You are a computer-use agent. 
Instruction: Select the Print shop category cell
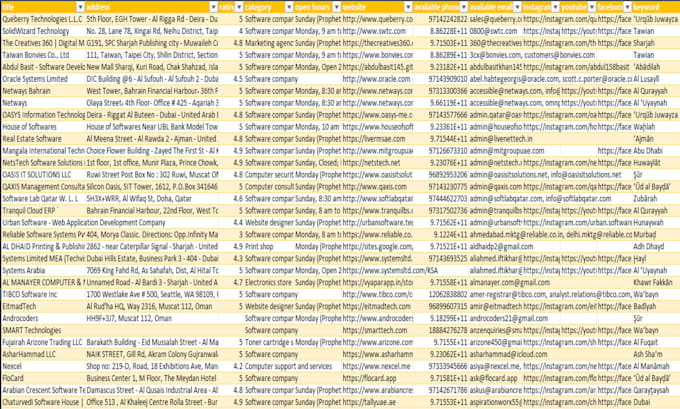point(269,246)
